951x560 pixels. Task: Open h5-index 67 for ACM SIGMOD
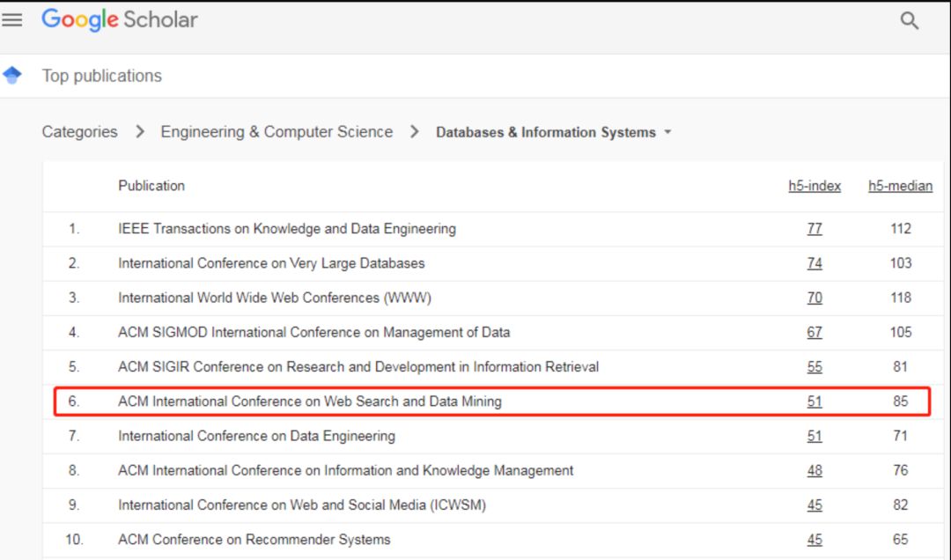coord(815,333)
